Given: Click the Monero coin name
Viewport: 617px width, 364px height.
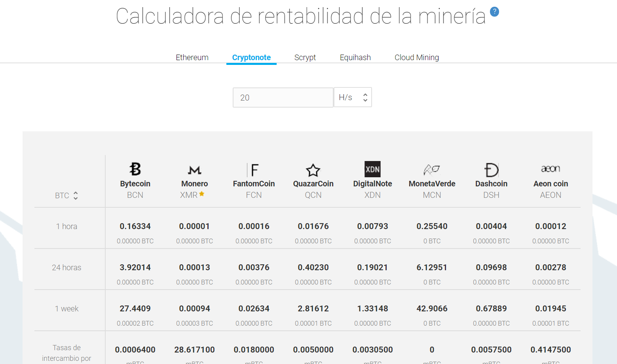Looking at the screenshot, I should tap(195, 184).
